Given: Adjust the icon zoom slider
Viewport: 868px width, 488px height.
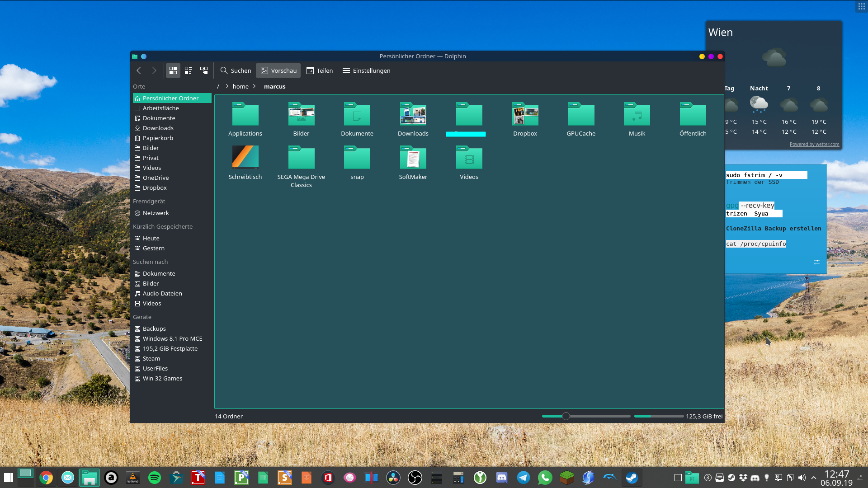Looking at the screenshot, I should coord(566,416).
